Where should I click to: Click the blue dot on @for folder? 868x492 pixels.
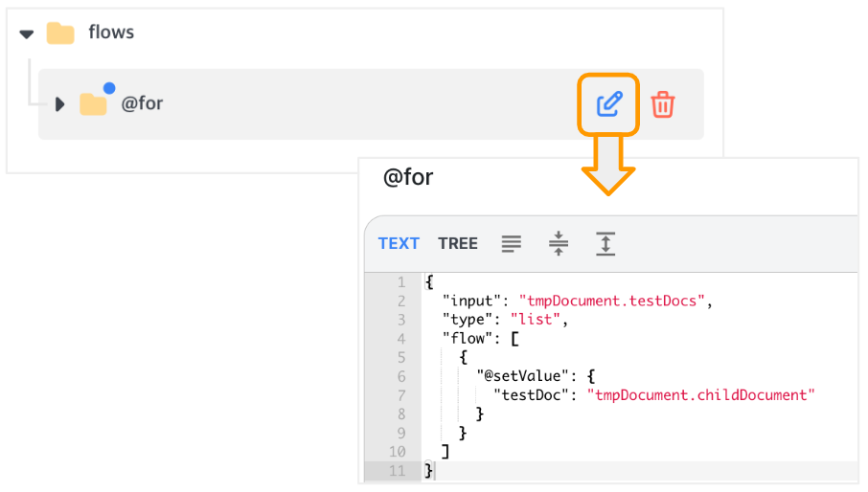coord(109,88)
